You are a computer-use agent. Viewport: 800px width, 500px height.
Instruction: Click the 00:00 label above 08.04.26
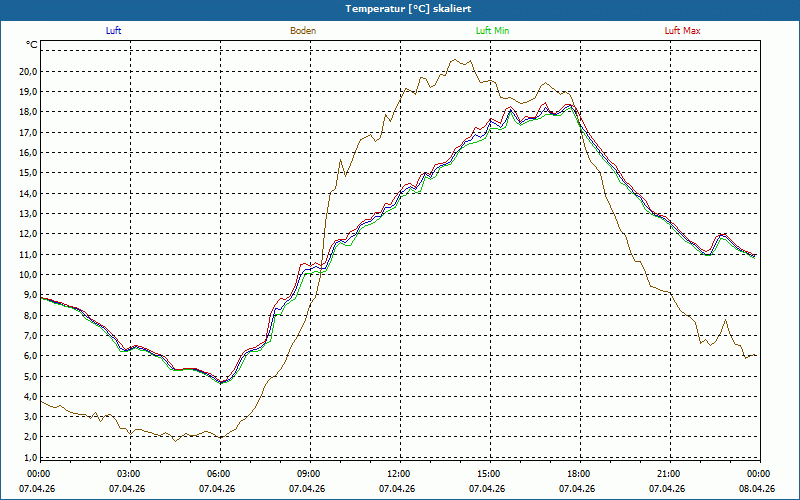[x=758, y=474]
